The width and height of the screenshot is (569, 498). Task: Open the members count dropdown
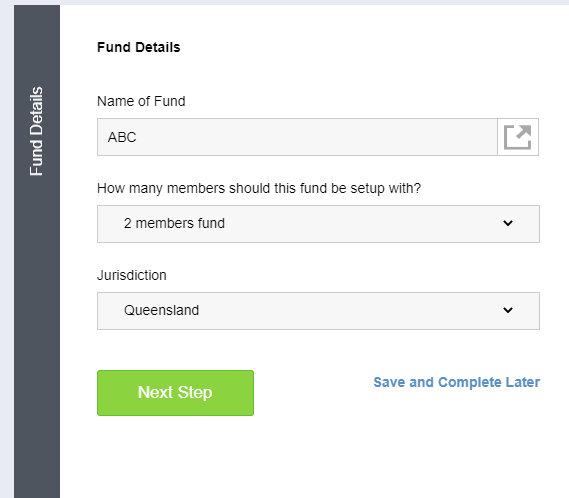coord(318,224)
